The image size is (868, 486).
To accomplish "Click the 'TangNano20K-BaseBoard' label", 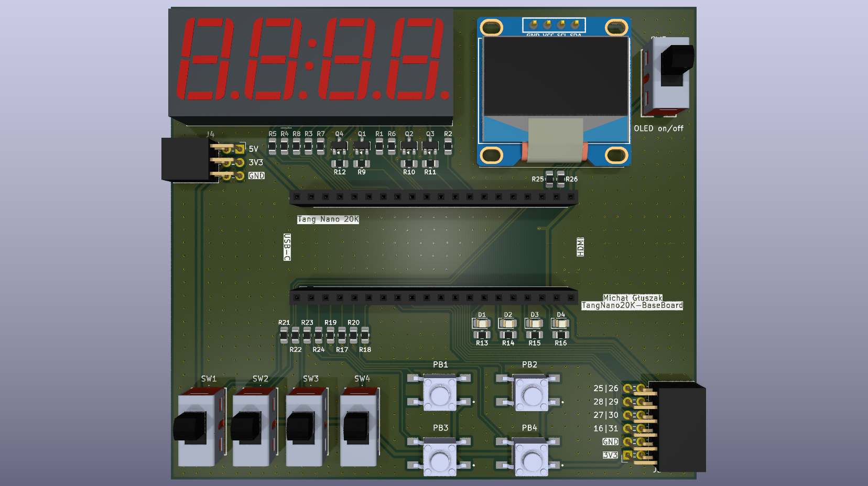I will (x=632, y=305).
